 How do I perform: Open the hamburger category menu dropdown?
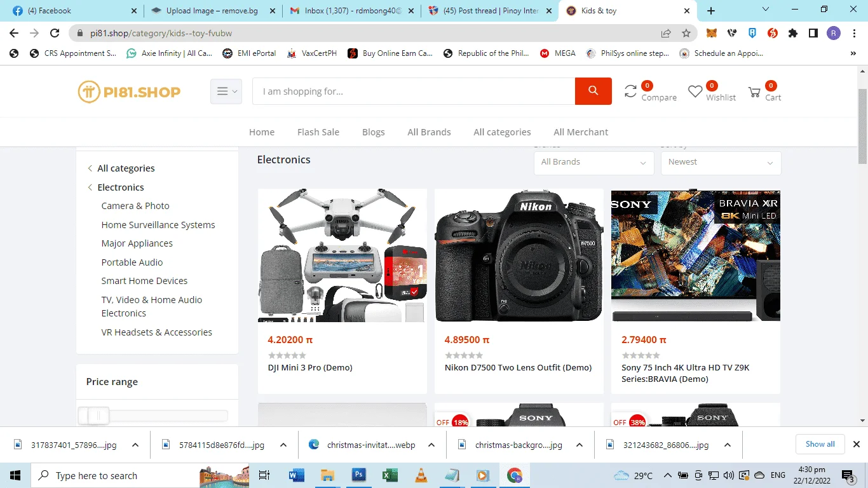[x=226, y=91]
